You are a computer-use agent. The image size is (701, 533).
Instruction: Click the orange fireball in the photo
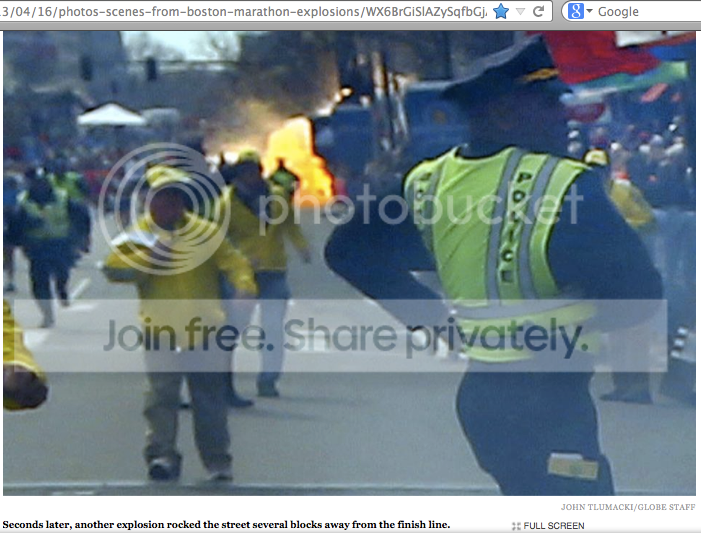300,158
